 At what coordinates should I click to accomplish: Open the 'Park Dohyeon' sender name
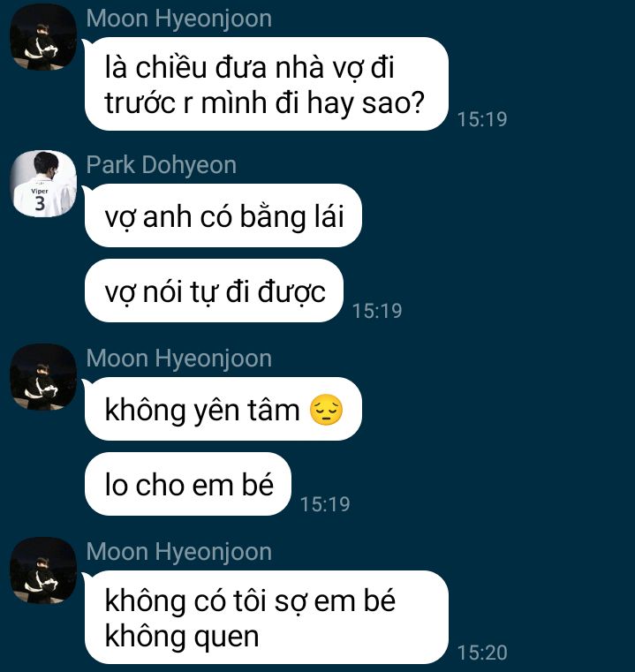click(162, 165)
